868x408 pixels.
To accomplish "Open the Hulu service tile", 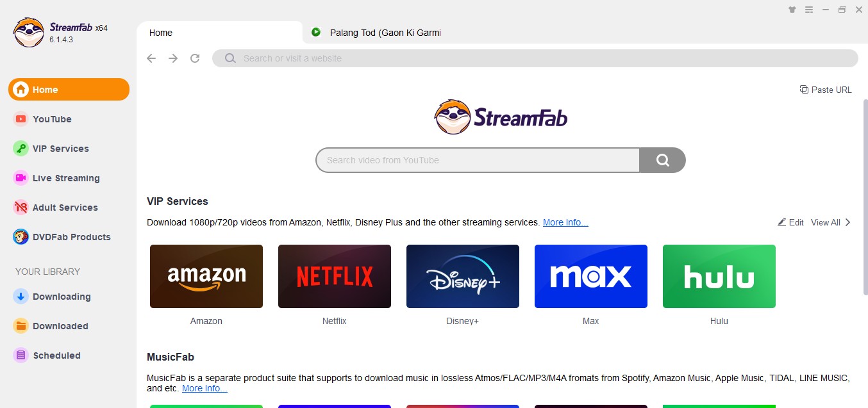I will click(719, 276).
